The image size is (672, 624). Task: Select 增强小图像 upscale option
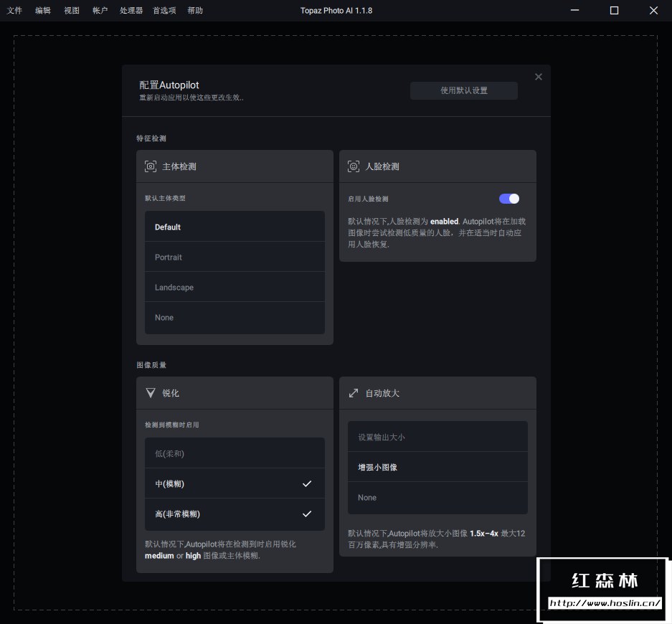[437, 467]
